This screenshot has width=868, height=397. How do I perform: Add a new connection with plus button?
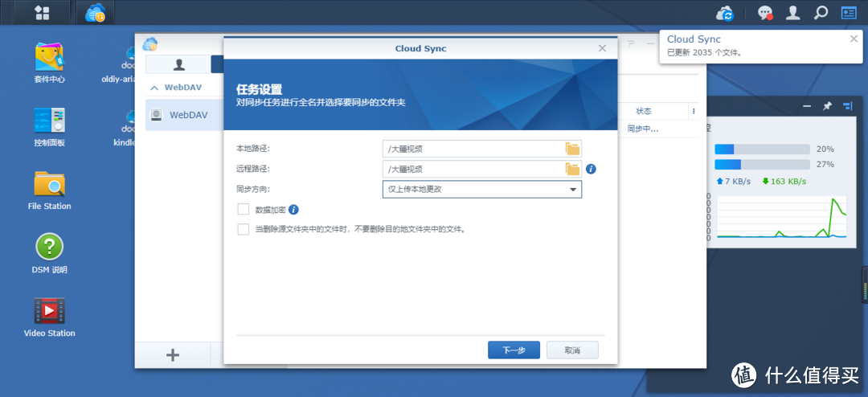click(173, 355)
